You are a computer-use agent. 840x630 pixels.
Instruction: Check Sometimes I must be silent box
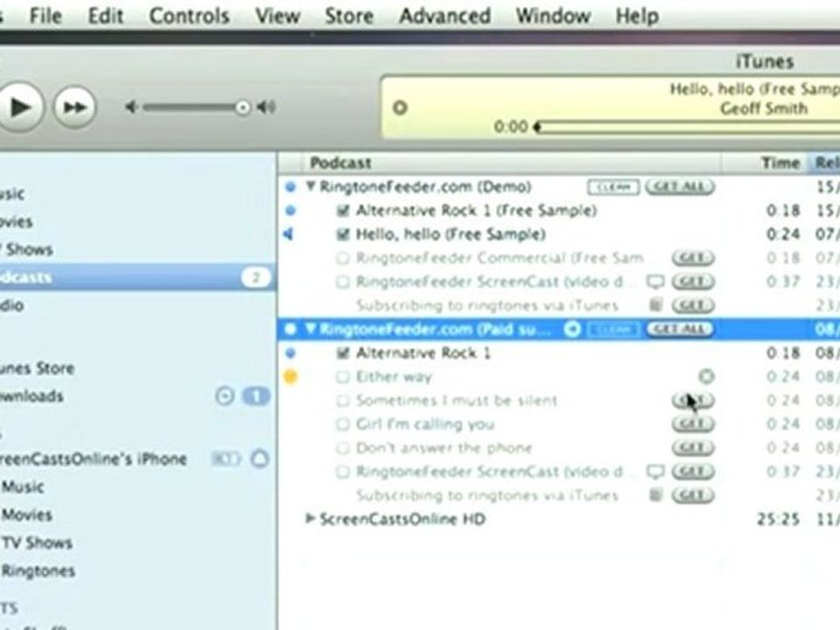tap(343, 400)
